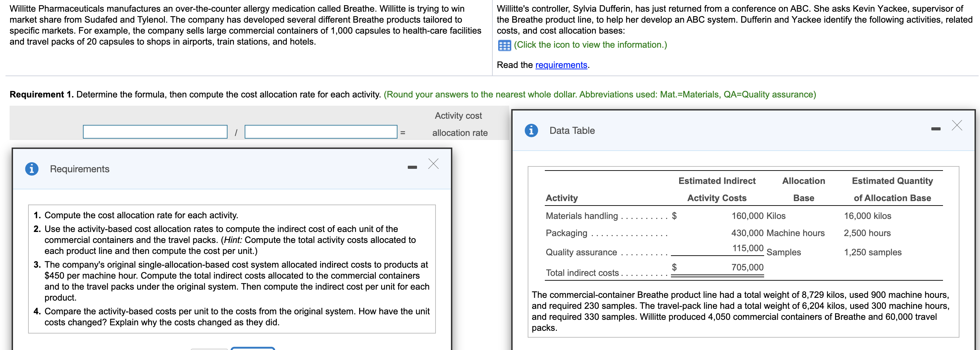980x350 pixels.
Task: Click the 'Samples' allocation base cell
Action: coord(783,252)
